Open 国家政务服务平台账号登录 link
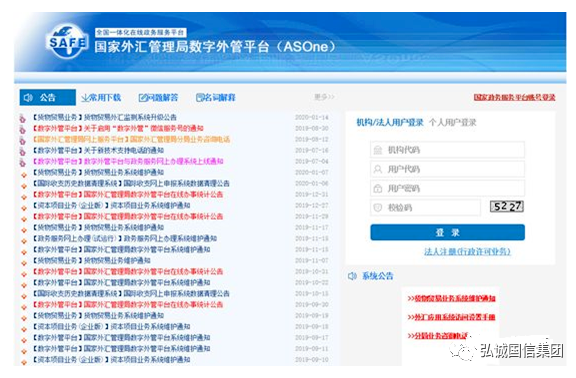 (x=514, y=97)
